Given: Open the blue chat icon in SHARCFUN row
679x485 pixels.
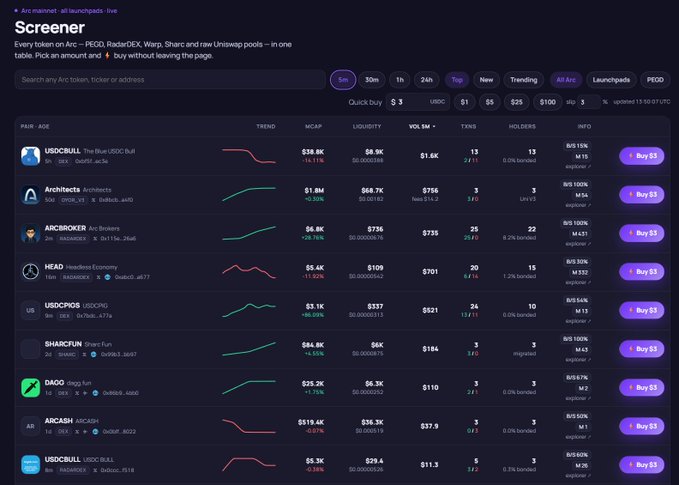Looking at the screenshot, I should 93,354.
